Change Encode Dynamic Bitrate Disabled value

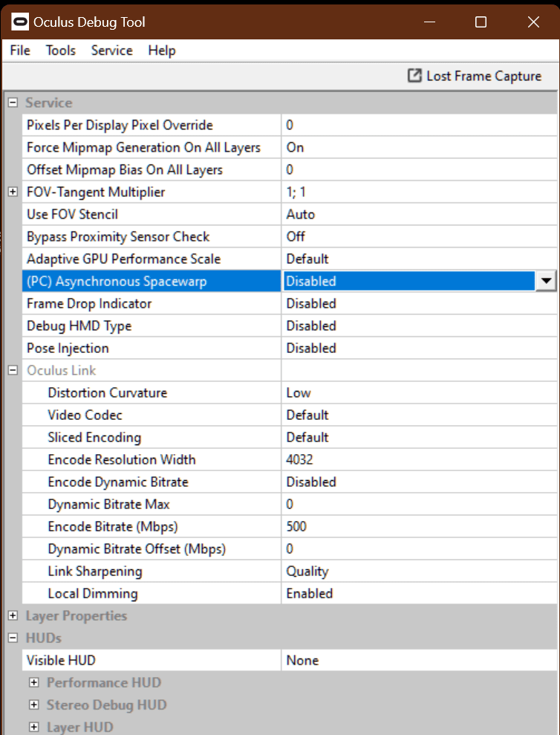click(419, 482)
